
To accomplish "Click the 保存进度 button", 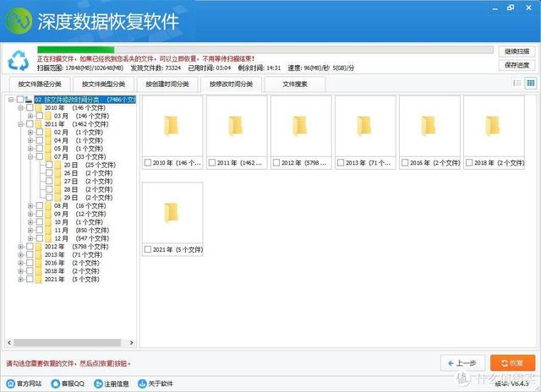I will 516,65.
